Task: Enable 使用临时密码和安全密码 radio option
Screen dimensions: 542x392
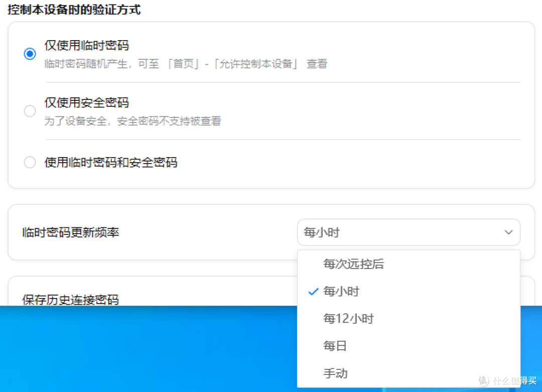Action: (x=30, y=162)
